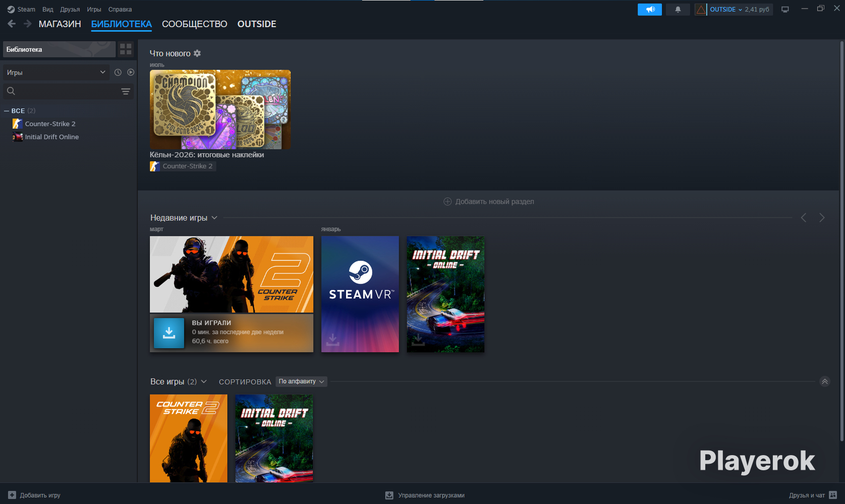Image resolution: width=845 pixels, height=504 pixels.
Task: Open the Игры menu
Action: pos(94,10)
